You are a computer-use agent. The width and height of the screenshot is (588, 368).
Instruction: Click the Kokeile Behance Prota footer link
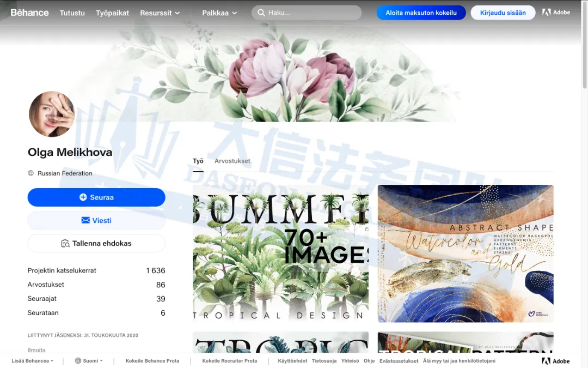tap(152, 360)
